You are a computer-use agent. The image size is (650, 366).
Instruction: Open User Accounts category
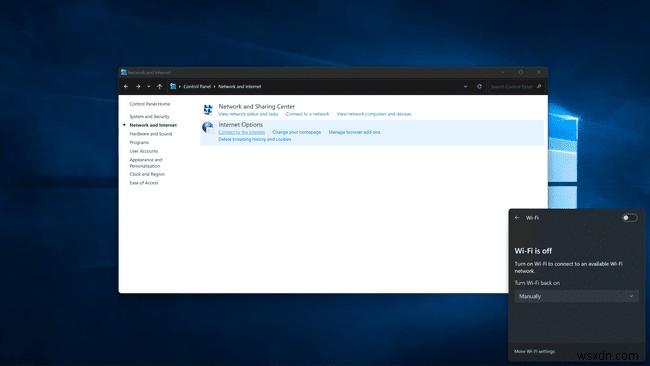pyautogui.click(x=143, y=151)
